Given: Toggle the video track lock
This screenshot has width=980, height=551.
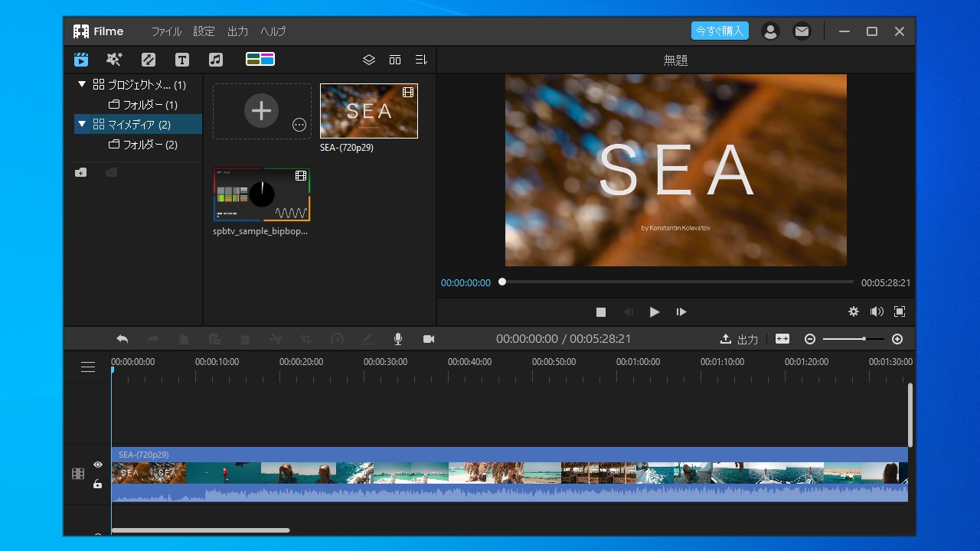Looking at the screenshot, I should tap(98, 484).
